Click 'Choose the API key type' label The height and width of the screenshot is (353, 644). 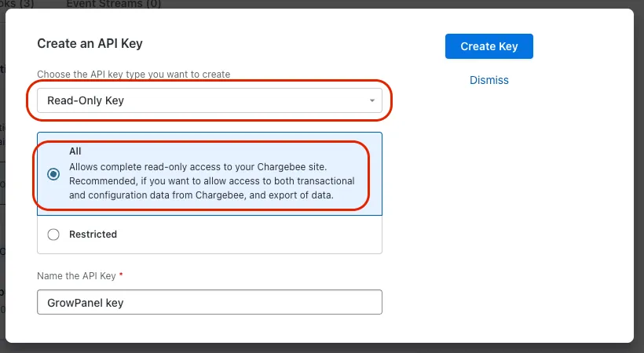[134, 75]
